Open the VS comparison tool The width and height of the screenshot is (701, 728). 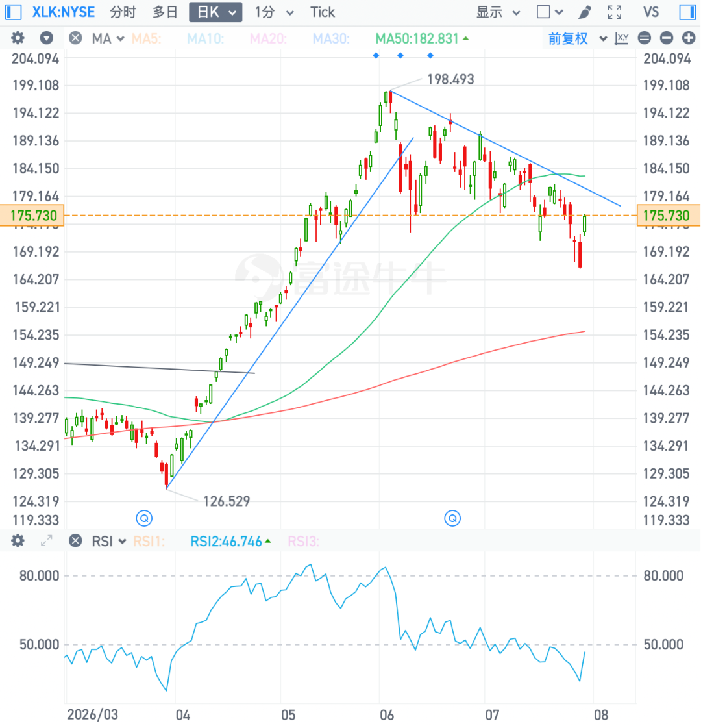(x=651, y=12)
